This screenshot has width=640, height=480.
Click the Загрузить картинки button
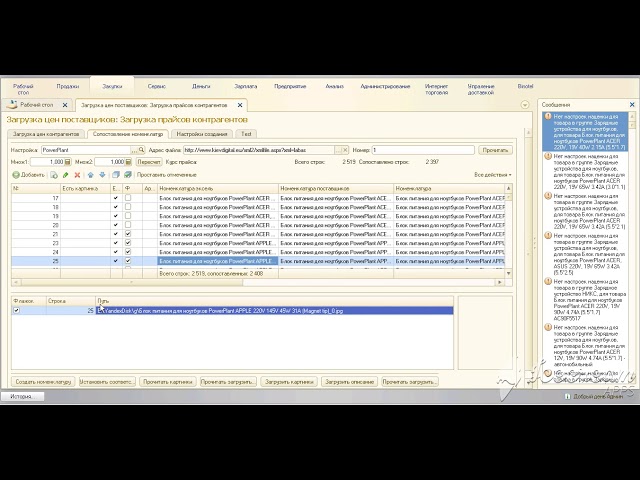click(x=289, y=382)
